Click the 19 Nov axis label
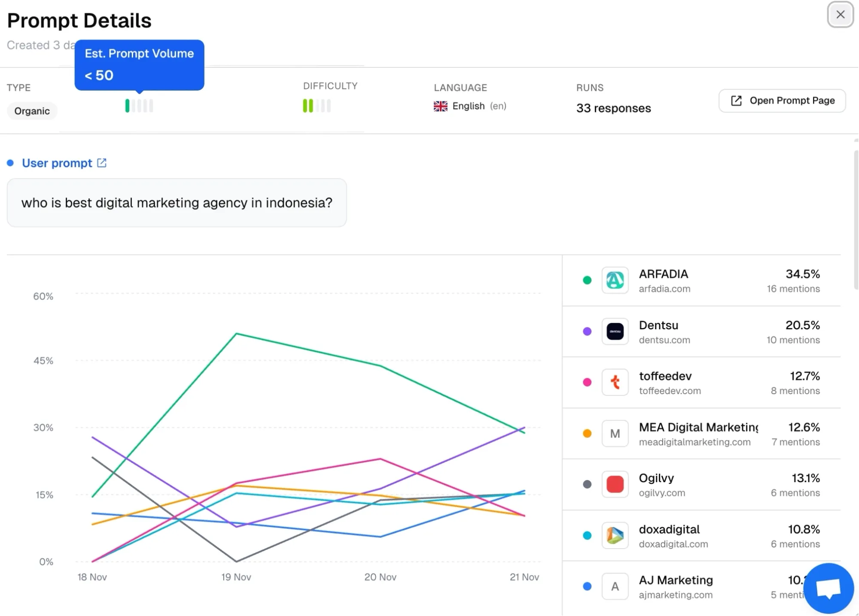Image resolution: width=859 pixels, height=616 pixels. 236,577
